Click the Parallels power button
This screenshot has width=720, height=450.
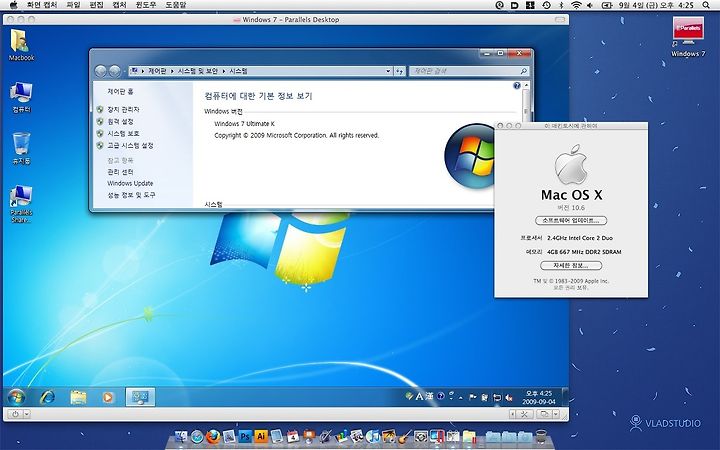tap(16, 414)
